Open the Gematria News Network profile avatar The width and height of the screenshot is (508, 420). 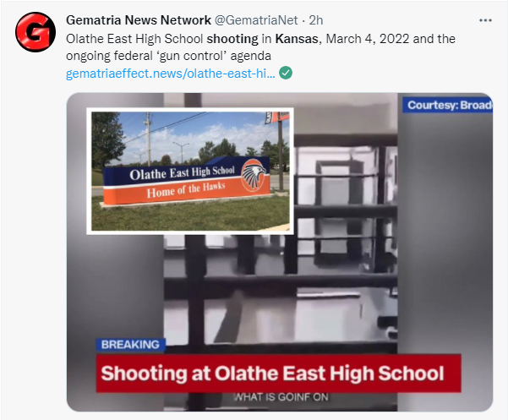tap(36, 32)
